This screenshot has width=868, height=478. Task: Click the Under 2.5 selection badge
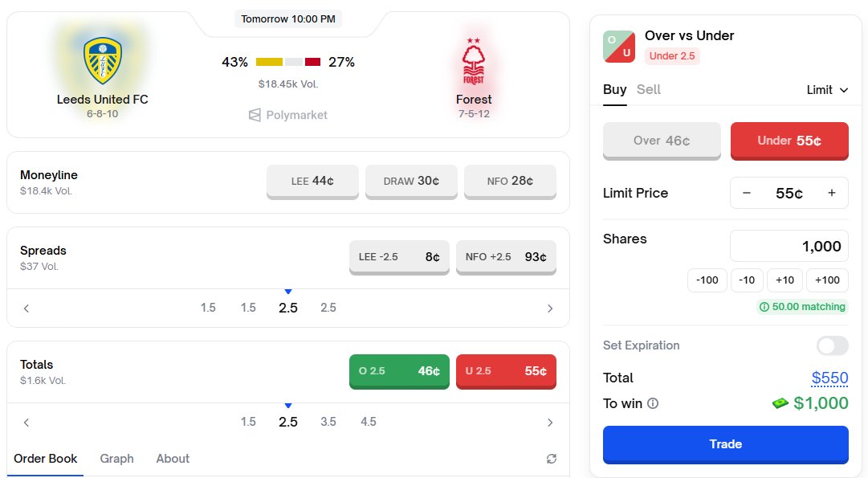pos(672,56)
